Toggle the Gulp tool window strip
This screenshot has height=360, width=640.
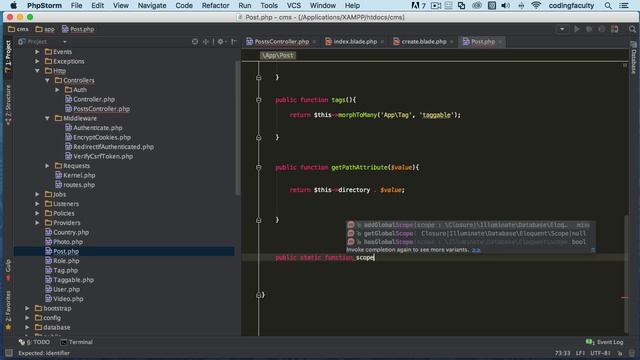coord(8,269)
